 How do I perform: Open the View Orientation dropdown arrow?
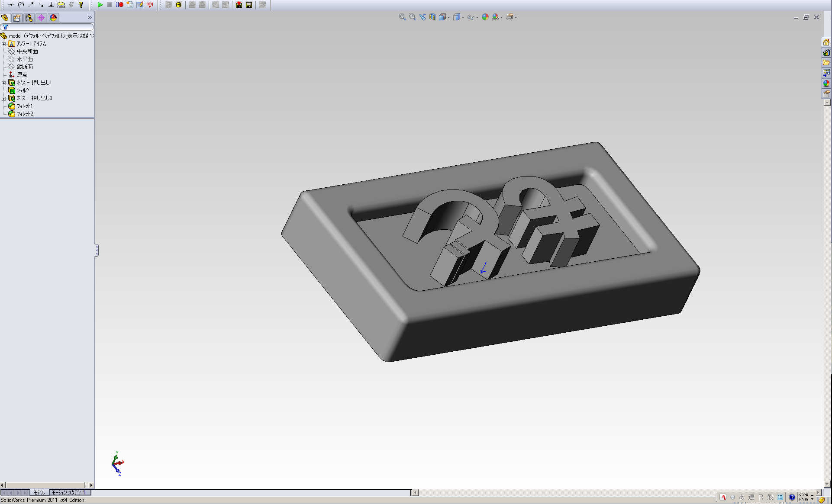click(448, 17)
